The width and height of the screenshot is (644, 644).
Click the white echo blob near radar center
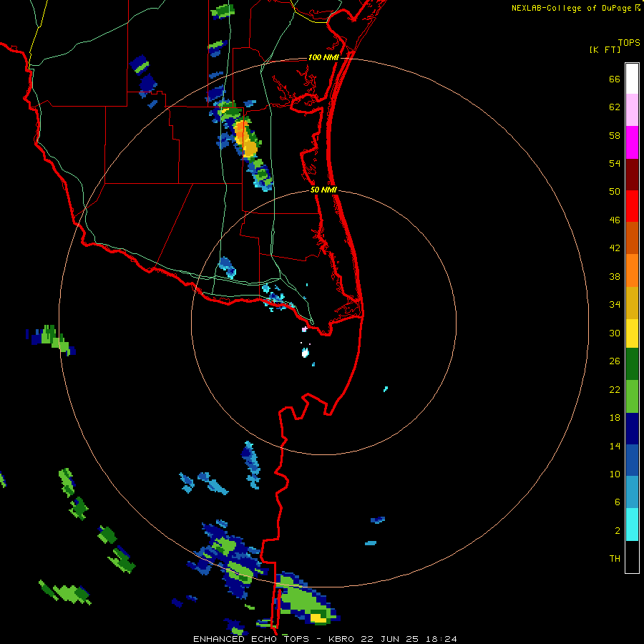pyautogui.click(x=305, y=352)
